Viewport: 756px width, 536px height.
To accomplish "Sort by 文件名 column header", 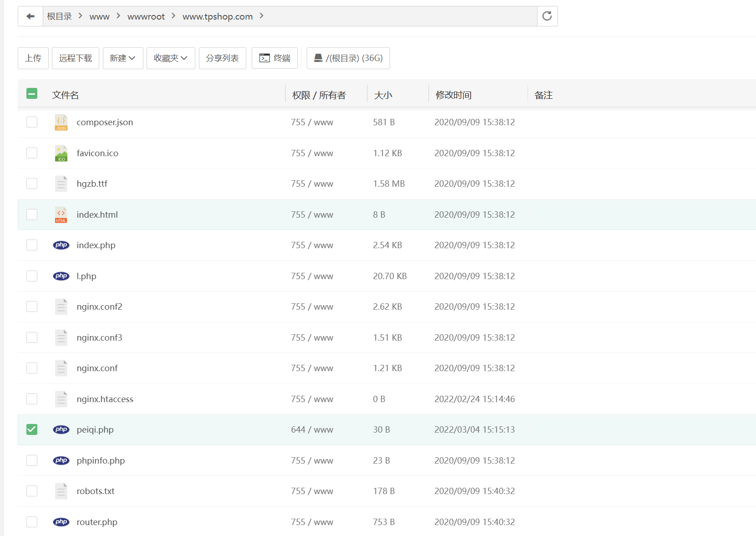I will [x=66, y=95].
